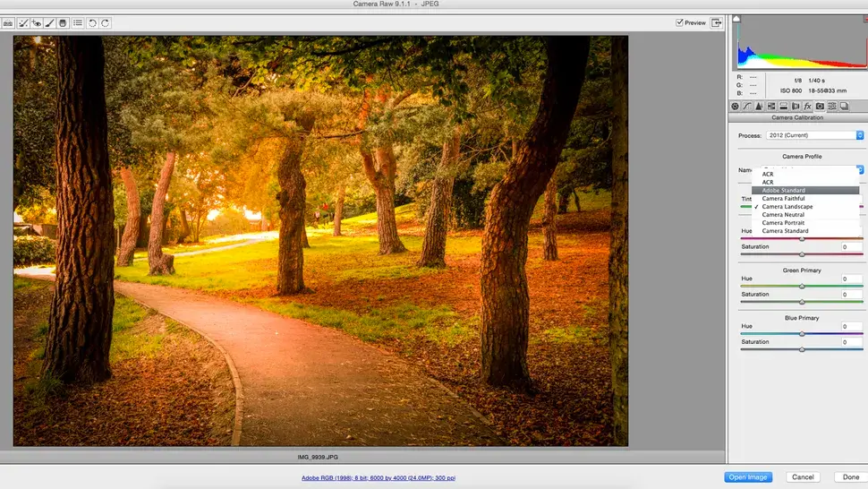Choose Camera Portrait profile

pos(805,223)
